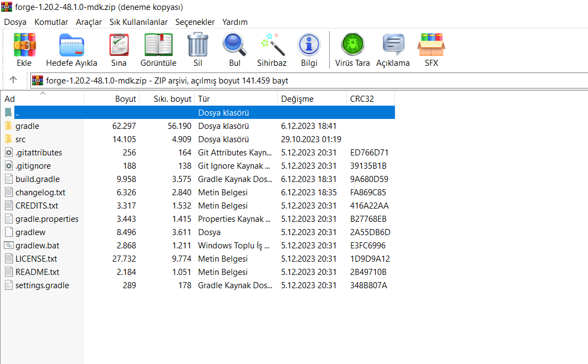The image size is (588, 364).
Task: Open the Komutlar menu
Action: click(51, 22)
